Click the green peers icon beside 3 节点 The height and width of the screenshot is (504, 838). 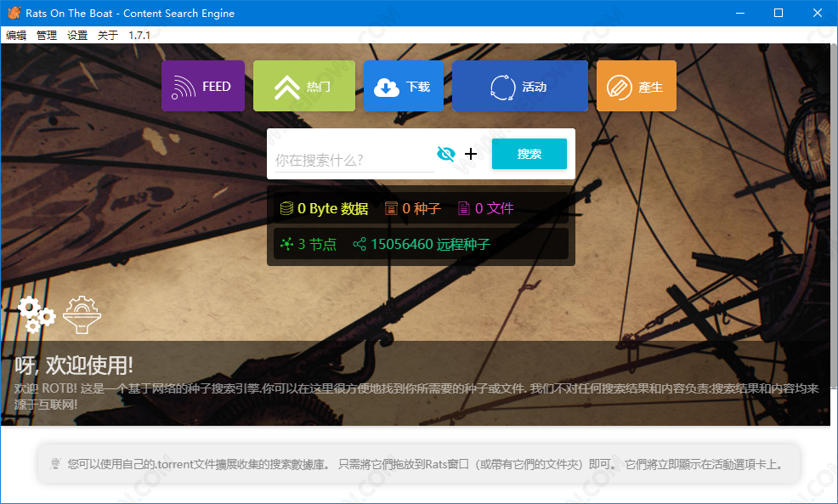(x=286, y=244)
